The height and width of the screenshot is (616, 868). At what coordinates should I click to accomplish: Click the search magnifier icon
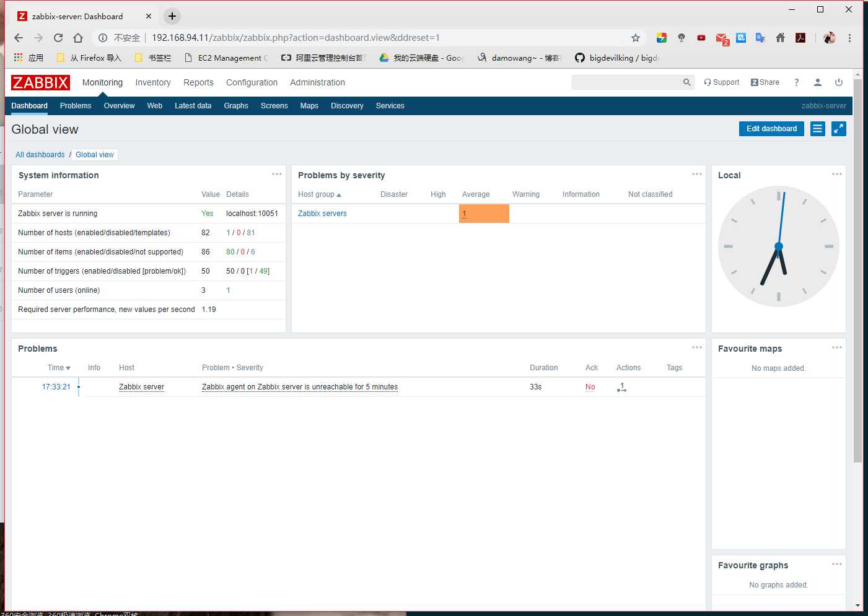pyautogui.click(x=686, y=82)
